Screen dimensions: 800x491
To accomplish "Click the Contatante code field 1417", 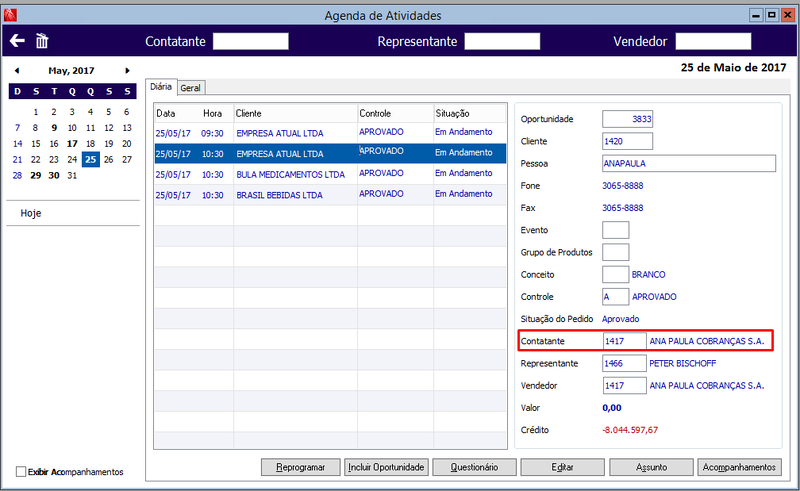I will [x=624, y=341].
